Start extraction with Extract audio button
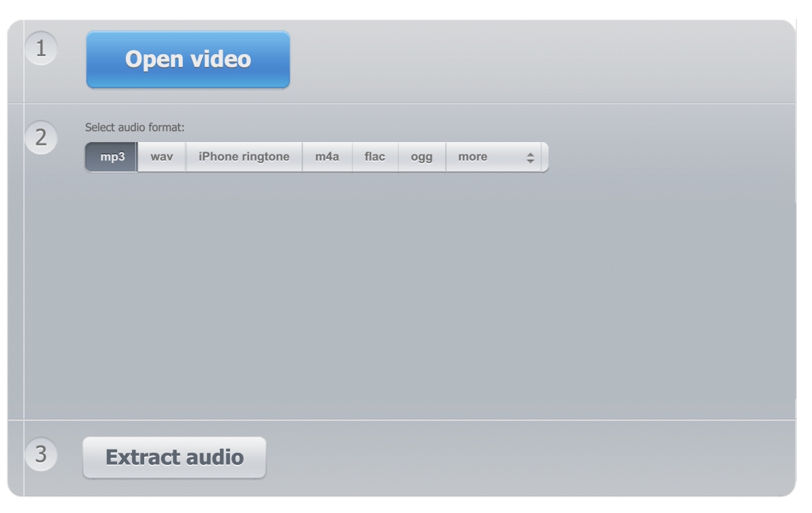Screen dimensions: 812x513 175,458
